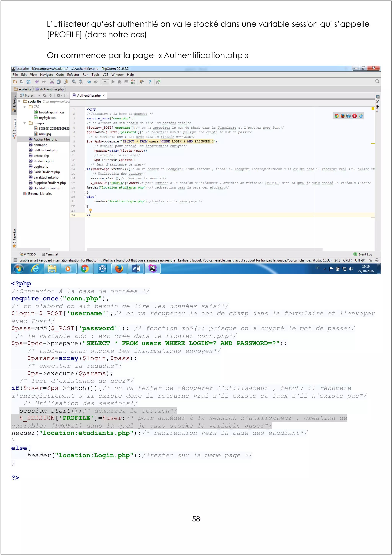Click the Help question mark icon

pyautogui.click(x=150, y=82)
